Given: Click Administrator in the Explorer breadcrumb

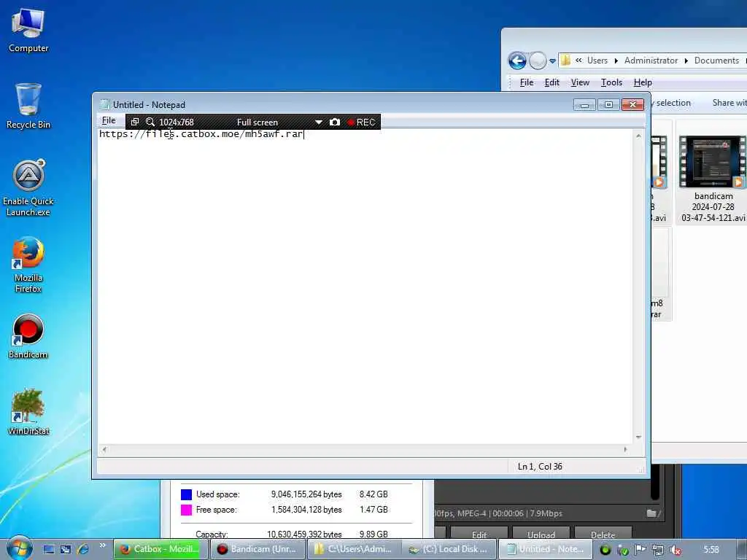Looking at the screenshot, I should [651, 61].
